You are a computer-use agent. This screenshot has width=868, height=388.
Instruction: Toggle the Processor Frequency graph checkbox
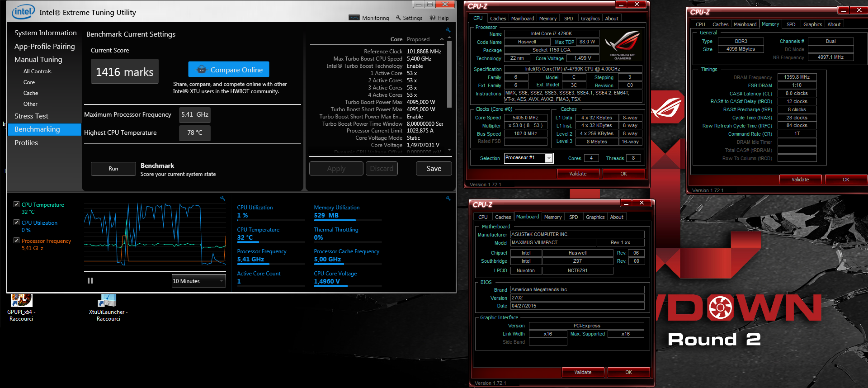[x=17, y=241]
